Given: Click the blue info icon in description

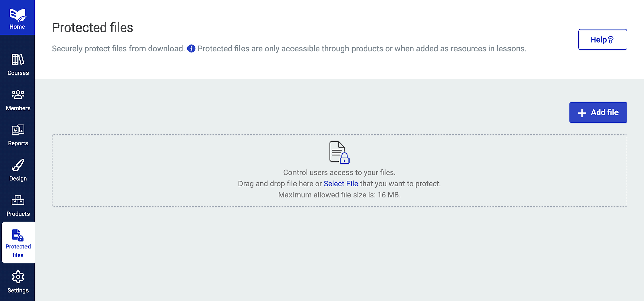Looking at the screenshot, I should [191, 49].
